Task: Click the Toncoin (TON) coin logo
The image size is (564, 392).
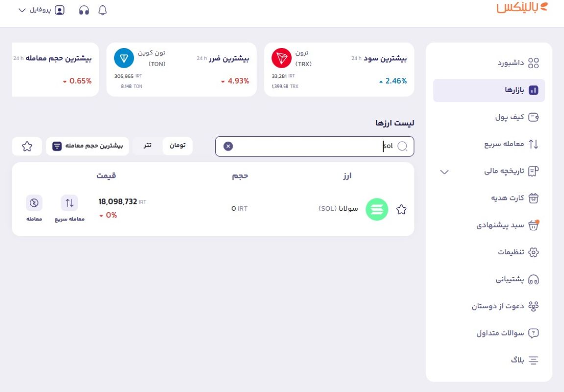Action: click(124, 58)
